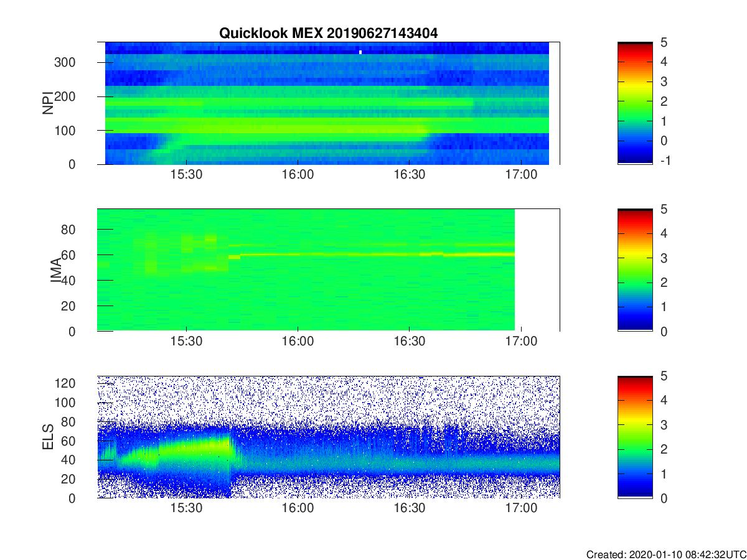This screenshot has width=747, height=560.
Task: Click the 17:00 time label under IMA plot
Action: coord(521,343)
